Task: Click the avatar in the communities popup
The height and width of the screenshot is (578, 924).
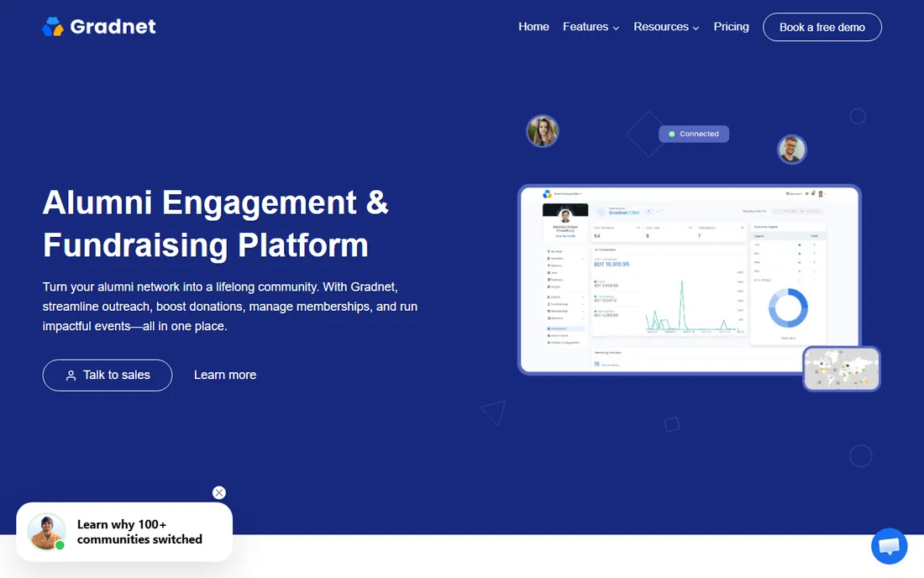Action: (x=46, y=532)
